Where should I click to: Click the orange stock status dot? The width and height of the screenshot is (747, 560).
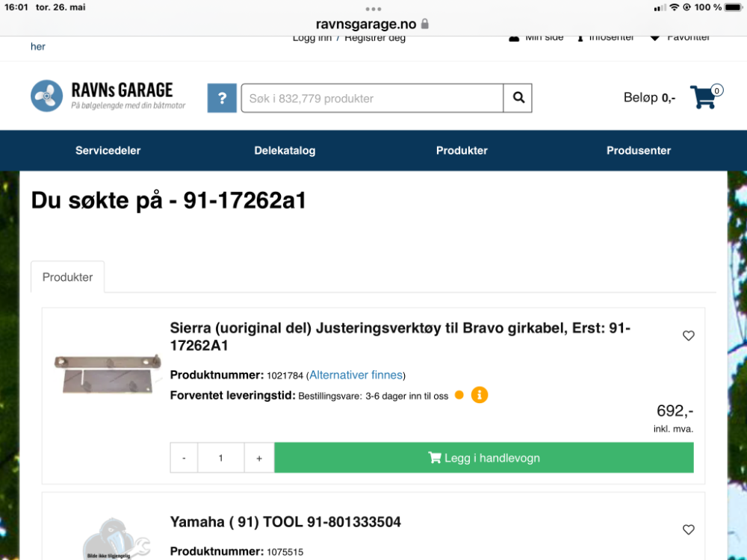[x=459, y=395]
